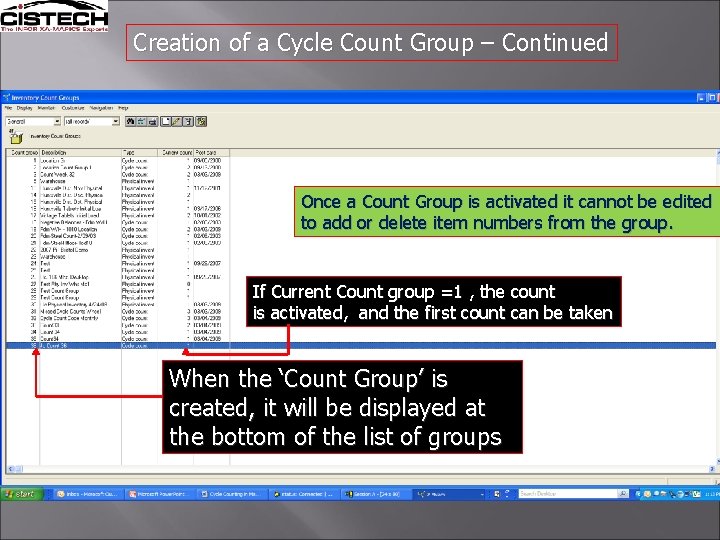The image size is (720, 540).
Task: Sort by the Type column header
Action: click(x=140, y=152)
